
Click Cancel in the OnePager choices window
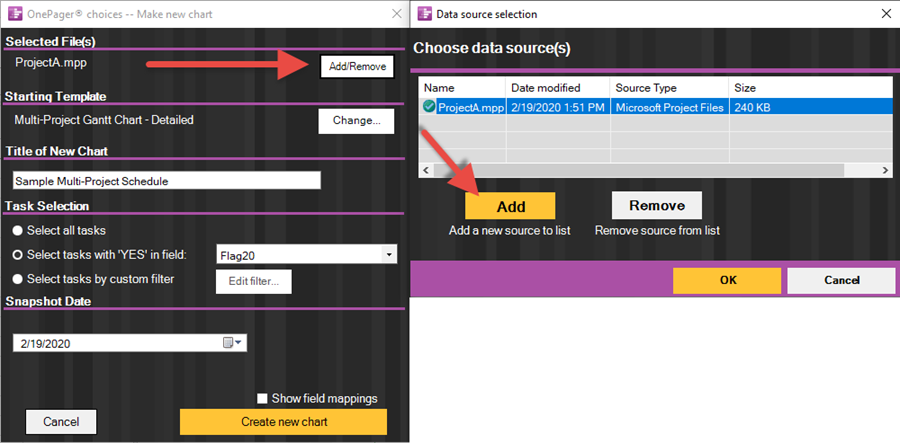[x=61, y=422]
